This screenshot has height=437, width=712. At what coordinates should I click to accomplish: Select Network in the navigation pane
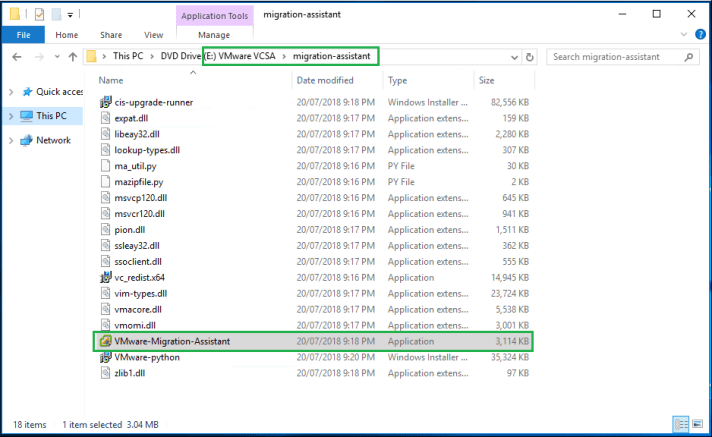tap(53, 140)
